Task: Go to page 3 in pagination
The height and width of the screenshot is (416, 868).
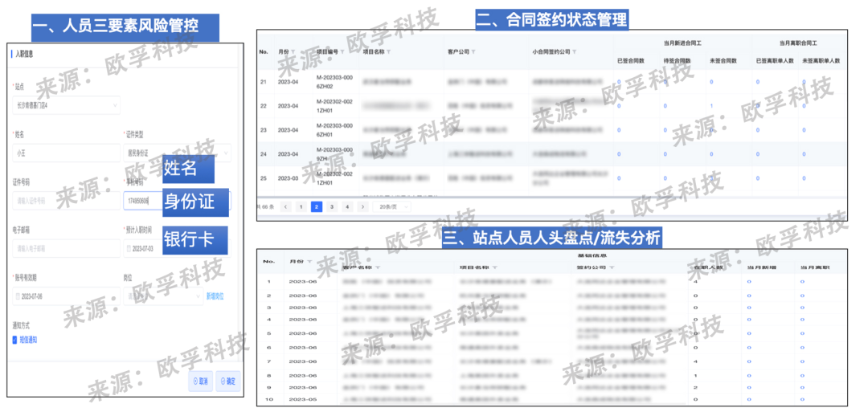Action: (332, 206)
